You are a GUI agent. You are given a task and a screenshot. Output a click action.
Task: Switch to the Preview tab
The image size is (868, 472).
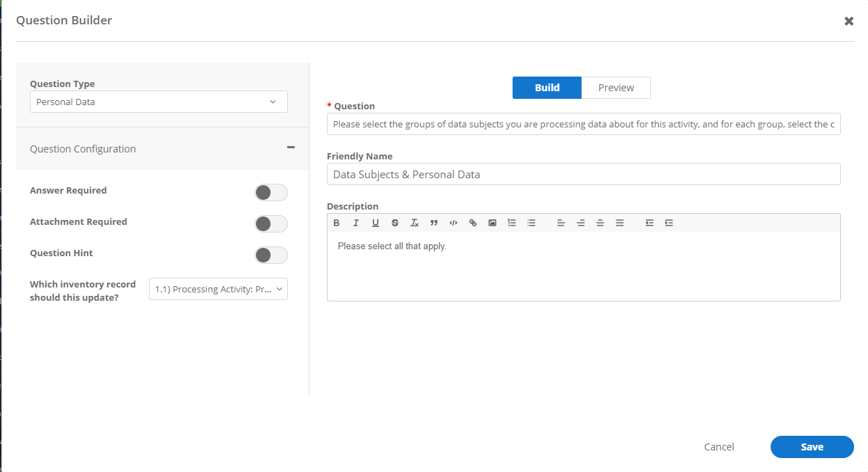(616, 88)
